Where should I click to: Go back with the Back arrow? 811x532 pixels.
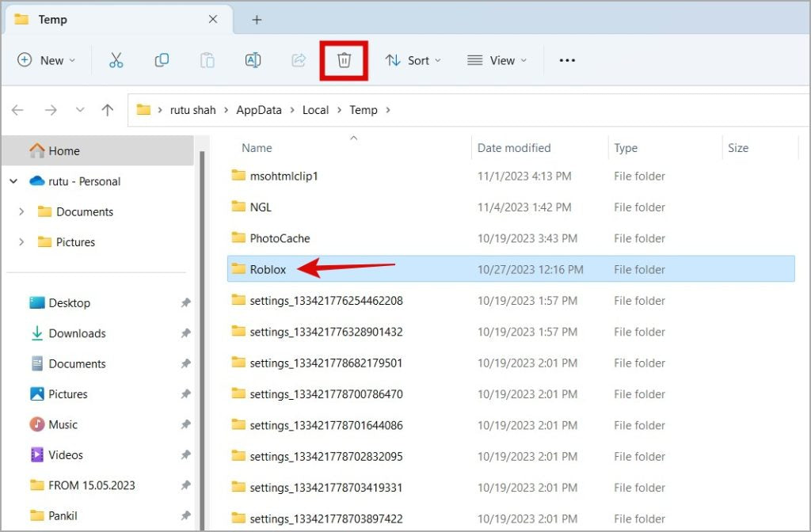(17, 110)
